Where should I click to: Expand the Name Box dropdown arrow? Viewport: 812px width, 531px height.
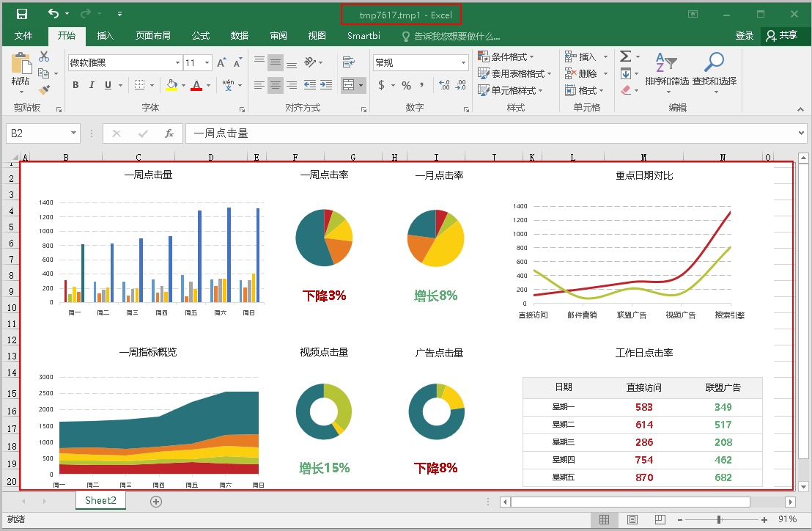(73, 133)
